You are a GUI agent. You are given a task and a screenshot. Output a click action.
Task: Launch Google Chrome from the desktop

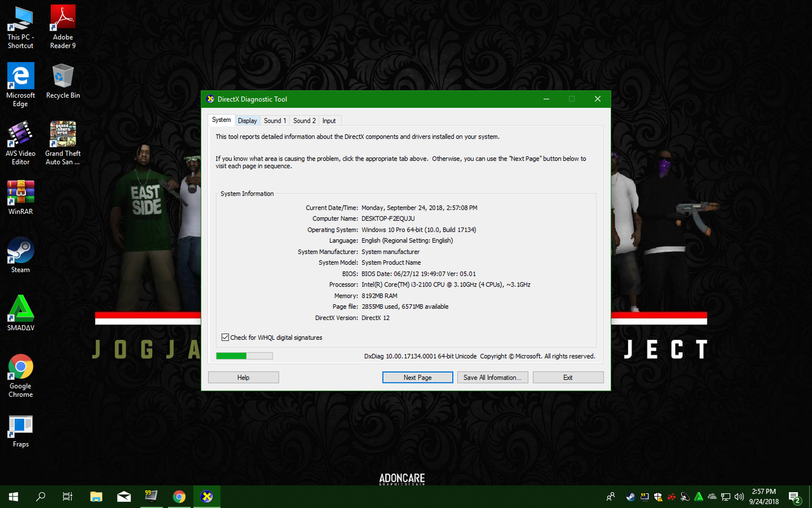pos(20,376)
